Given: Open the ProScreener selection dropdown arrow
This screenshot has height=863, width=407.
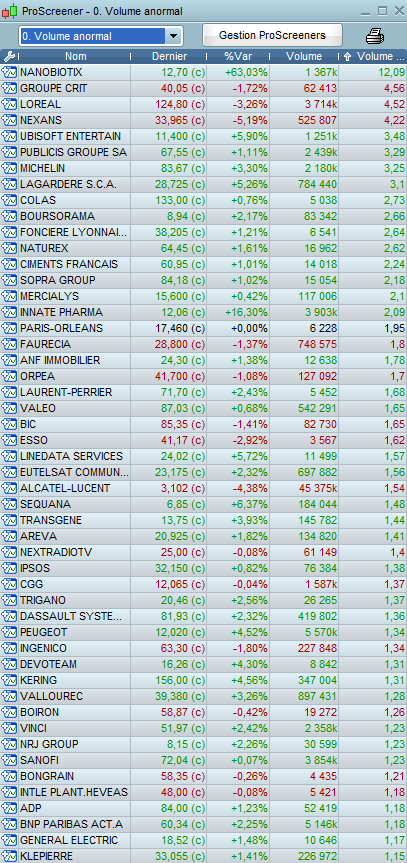Looking at the screenshot, I should click(173, 36).
